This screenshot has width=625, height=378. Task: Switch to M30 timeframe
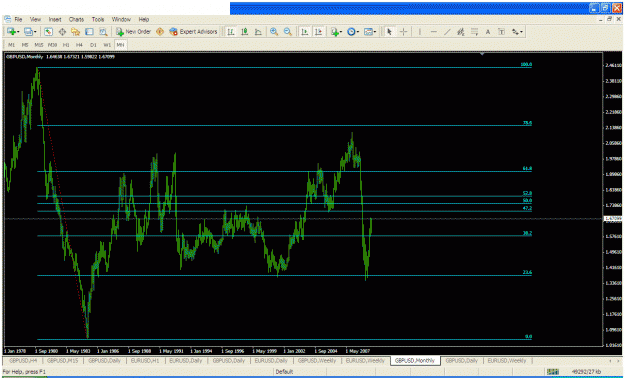(x=52, y=45)
